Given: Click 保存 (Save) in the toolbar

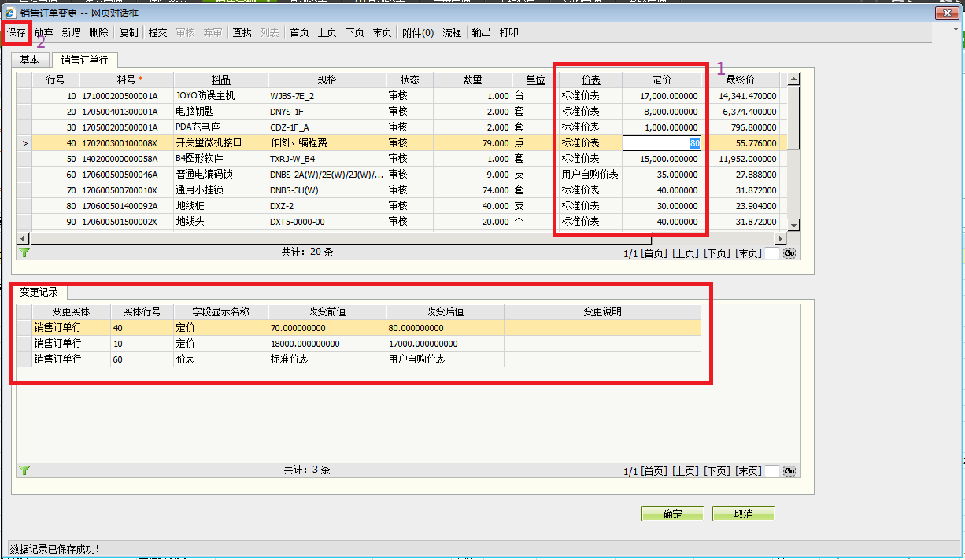Looking at the screenshot, I should pyautogui.click(x=17, y=32).
